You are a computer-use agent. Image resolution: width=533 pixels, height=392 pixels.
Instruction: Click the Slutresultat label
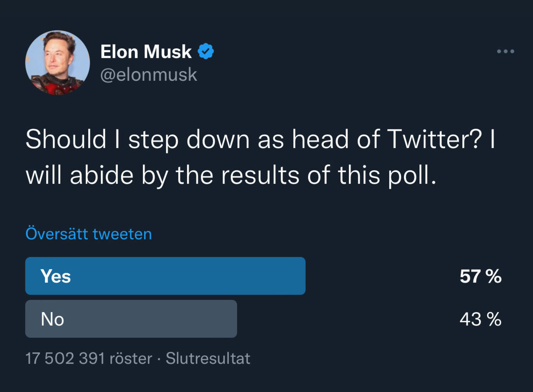pyautogui.click(x=208, y=358)
